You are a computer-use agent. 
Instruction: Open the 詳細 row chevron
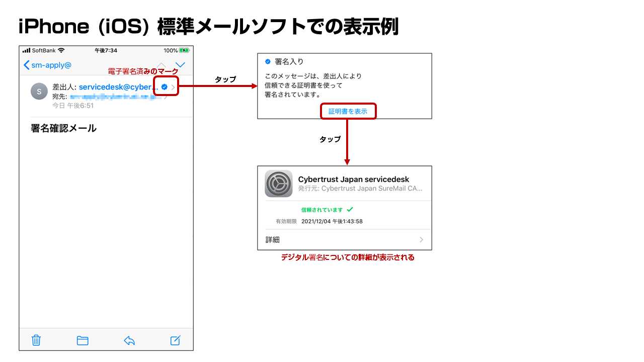point(422,240)
